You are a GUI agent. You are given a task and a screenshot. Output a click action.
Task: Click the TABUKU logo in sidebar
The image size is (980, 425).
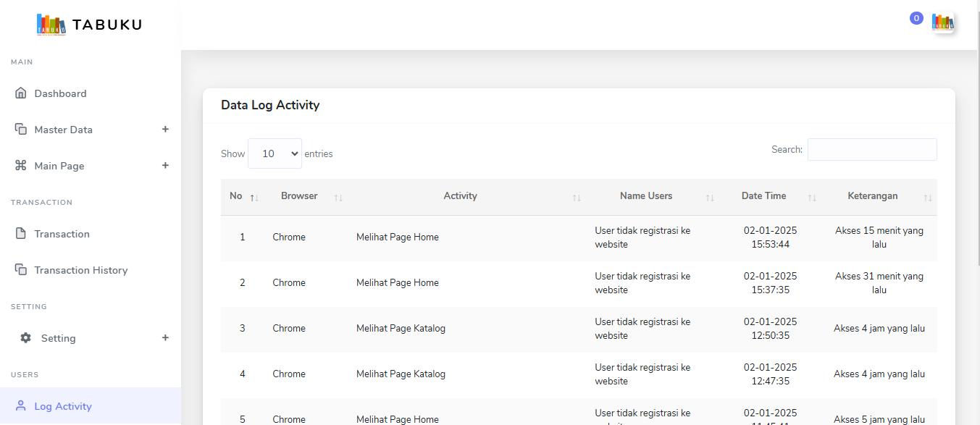click(89, 25)
